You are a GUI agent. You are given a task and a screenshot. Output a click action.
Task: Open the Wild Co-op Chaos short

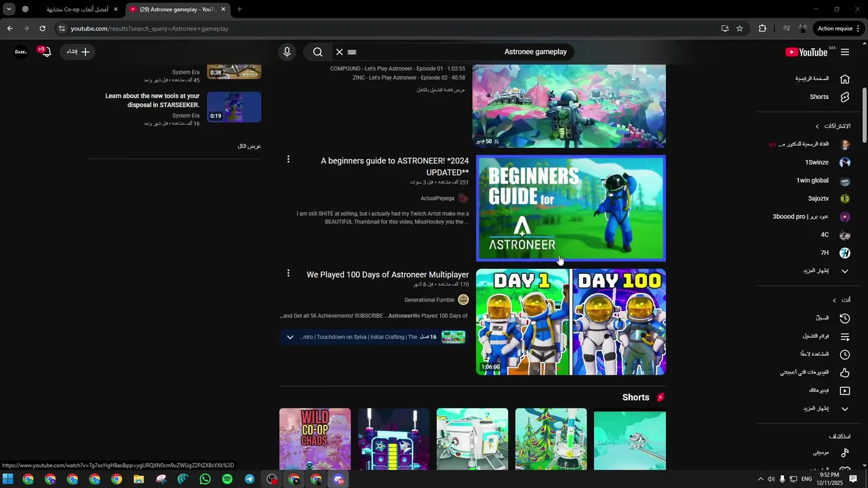click(x=315, y=439)
